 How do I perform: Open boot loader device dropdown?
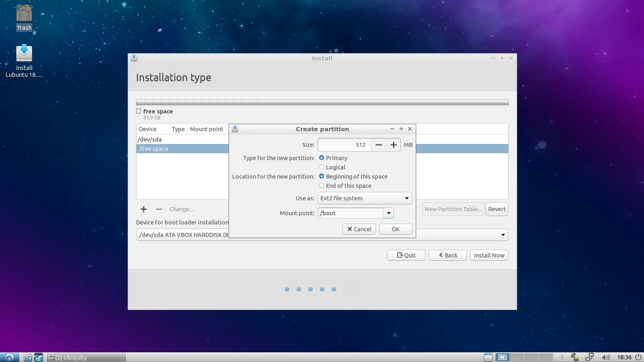pos(503,235)
